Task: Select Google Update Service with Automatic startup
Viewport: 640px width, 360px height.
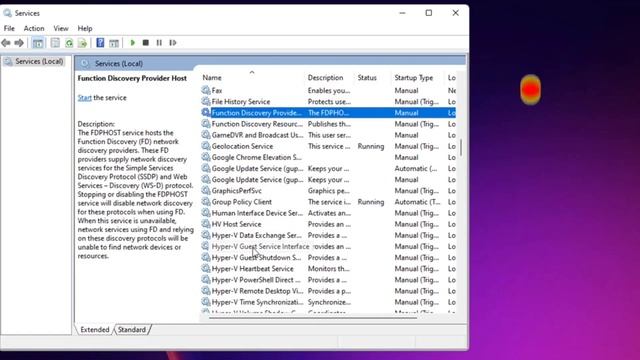Action: [x=328, y=168]
